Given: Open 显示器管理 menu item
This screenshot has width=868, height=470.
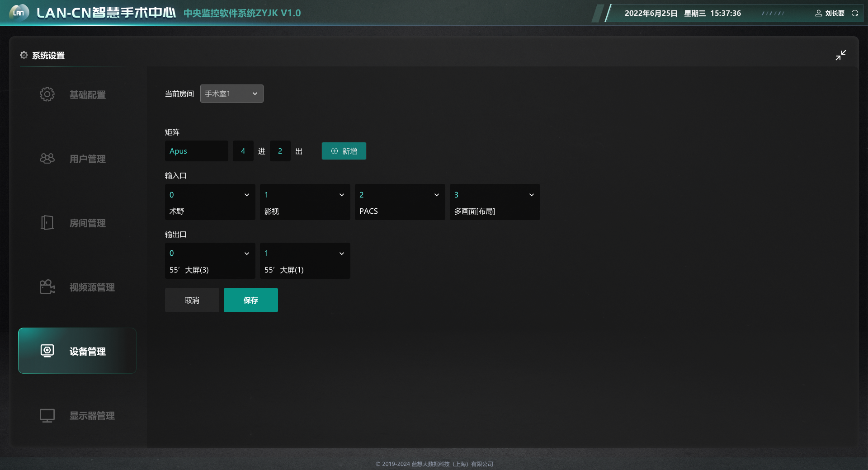Looking at the screenshot, I should pyautogui.click(x=77, y=415).
